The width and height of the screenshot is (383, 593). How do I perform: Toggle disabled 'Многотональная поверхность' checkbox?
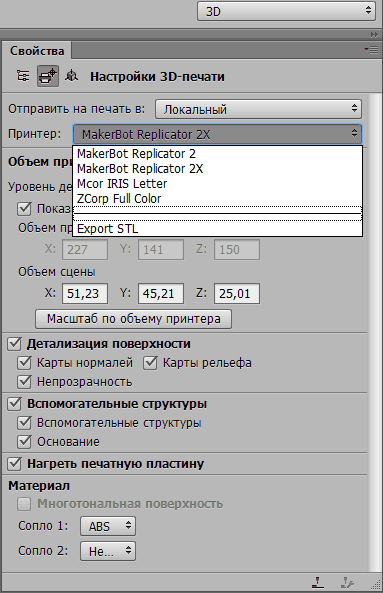coord(24,504)
